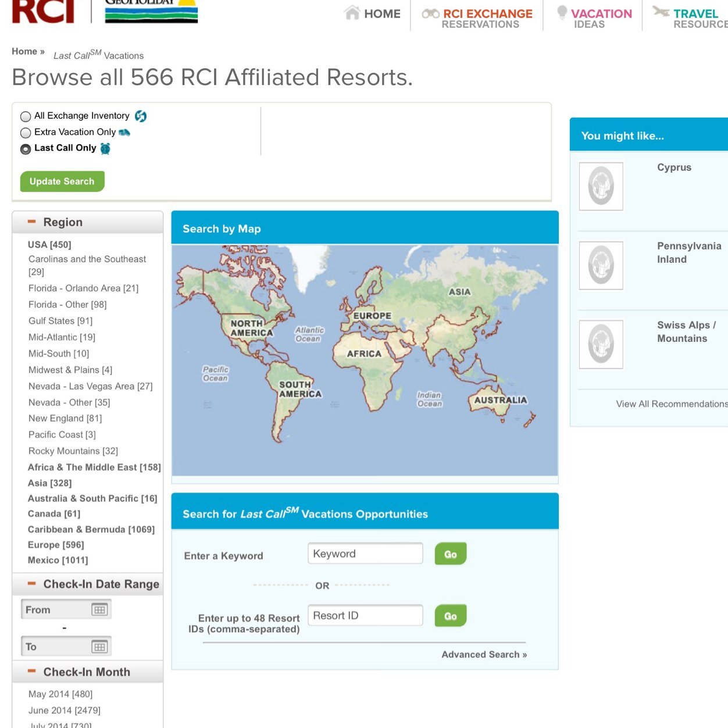Click the Keyword input field
Viewport: 728px width, 728px height.
coord(365,554)
